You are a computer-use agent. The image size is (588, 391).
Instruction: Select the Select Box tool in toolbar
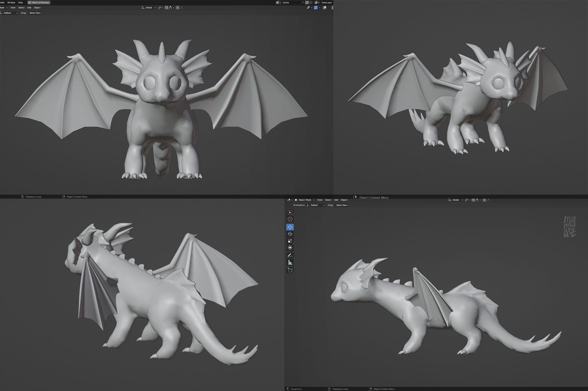pos(290,212)
